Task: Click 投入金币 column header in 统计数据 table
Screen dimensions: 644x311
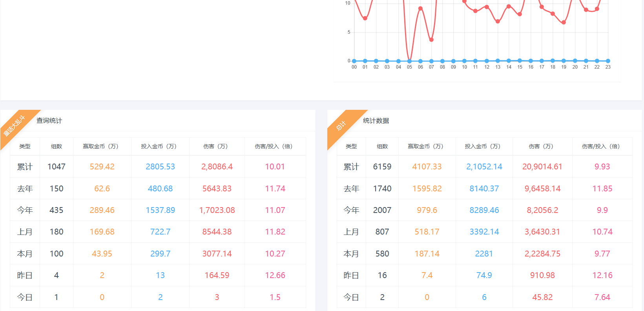Action: (x=483, y=146)
